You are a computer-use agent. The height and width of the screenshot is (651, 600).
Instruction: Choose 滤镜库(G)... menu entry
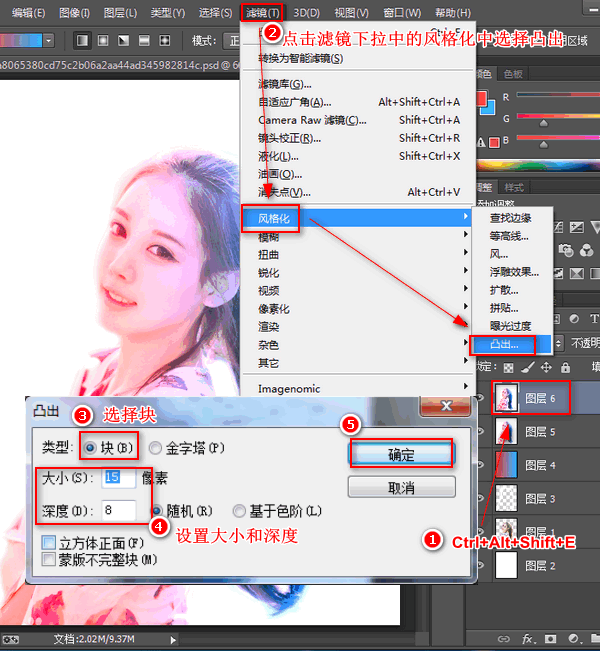tap(358, 84)
